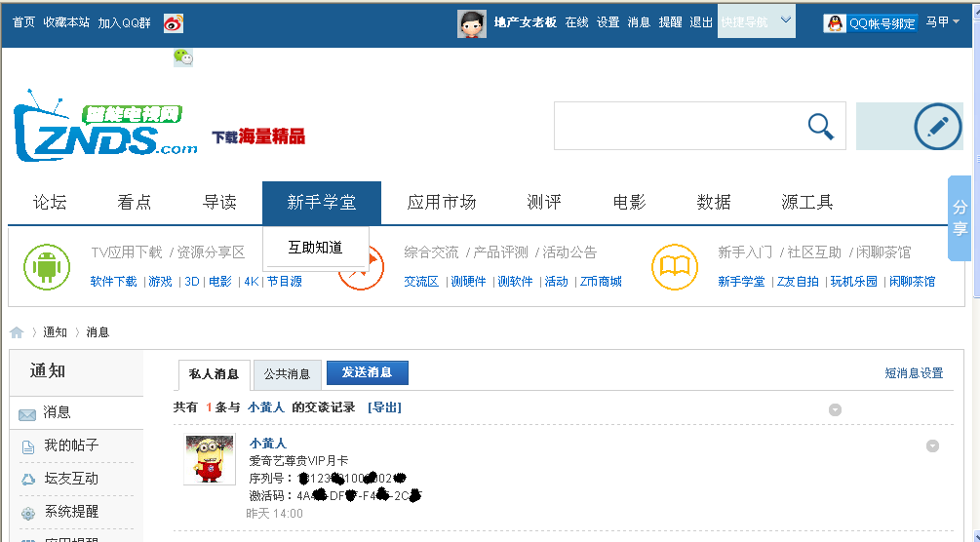Expand the dropdown arrow on conversation header

tap(835, 410)
